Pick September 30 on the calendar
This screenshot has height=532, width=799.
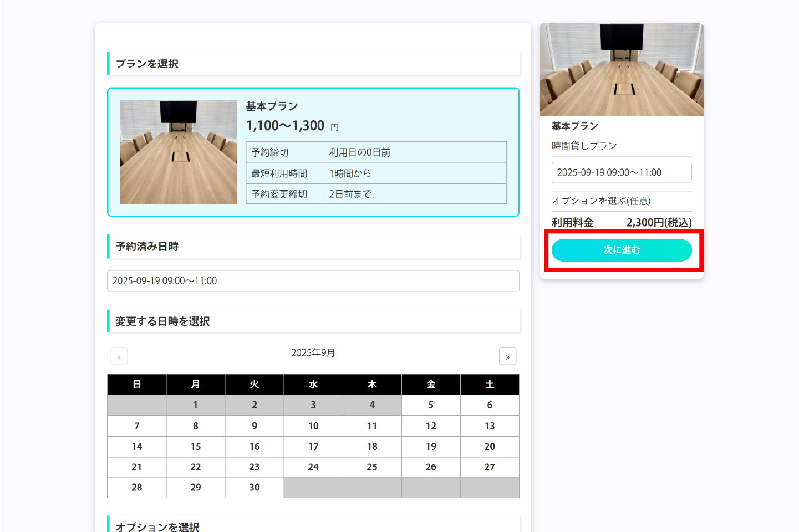click(255, 488)
